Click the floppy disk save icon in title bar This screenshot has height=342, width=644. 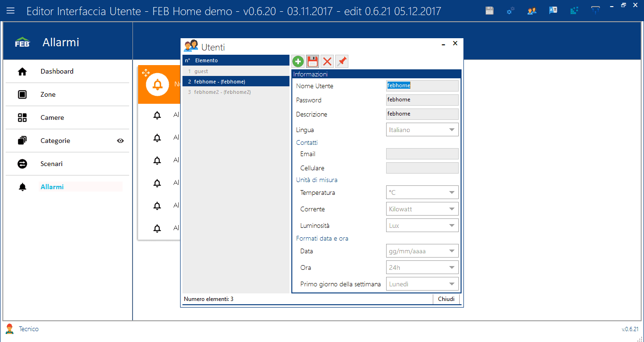tap(490, 10)
